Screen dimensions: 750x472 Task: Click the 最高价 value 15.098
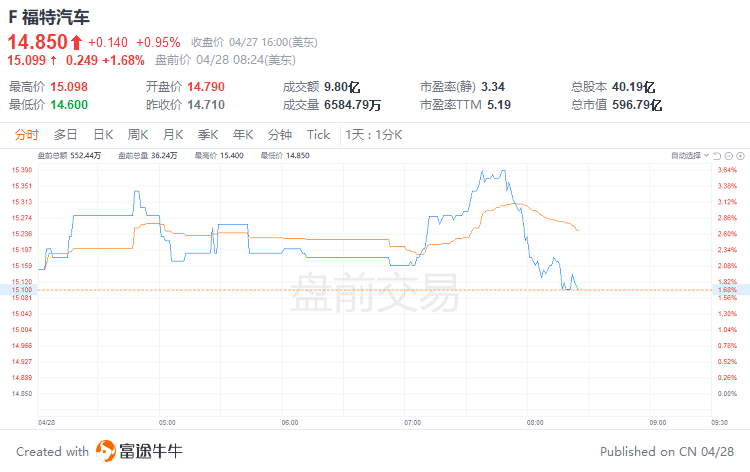point(69,87)
